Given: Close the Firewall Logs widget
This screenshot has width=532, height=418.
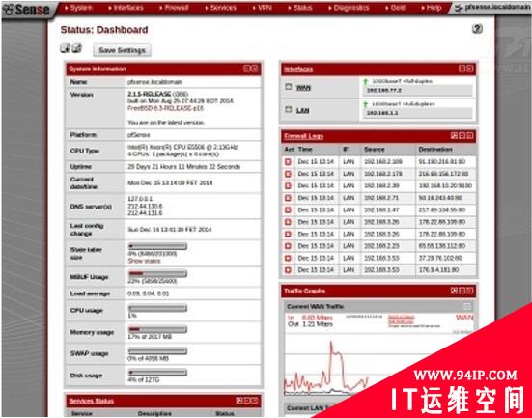Looking at the screenshot, I should (x=469, y=136).
